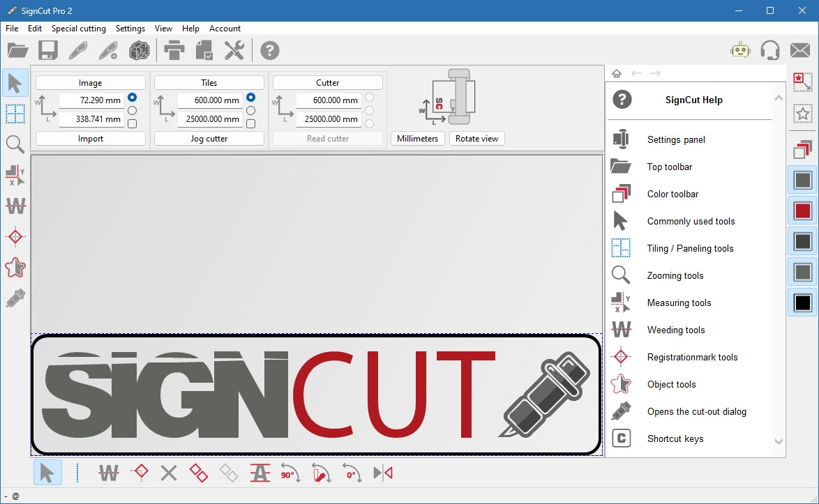Click the question mark icon in top toolbar
The height and width of the screenshot is (504, 819).
pyautogui.click(x=269, y=51)
